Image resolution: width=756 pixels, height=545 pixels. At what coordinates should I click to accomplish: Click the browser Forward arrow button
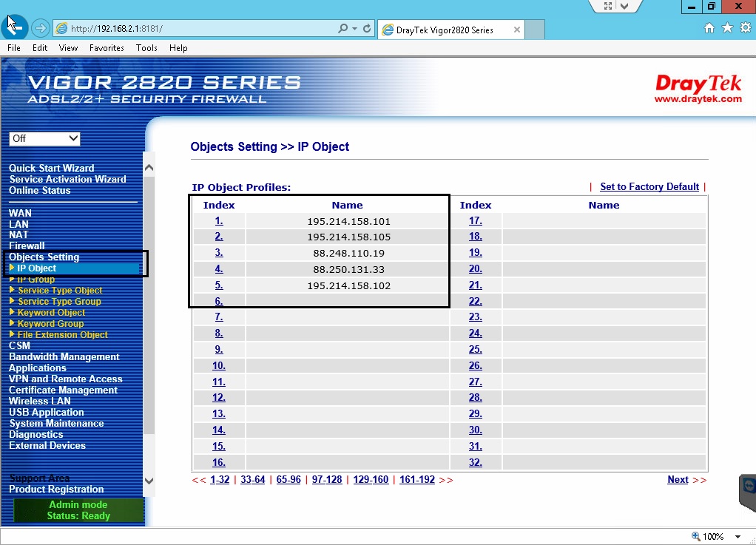[41, 29]
